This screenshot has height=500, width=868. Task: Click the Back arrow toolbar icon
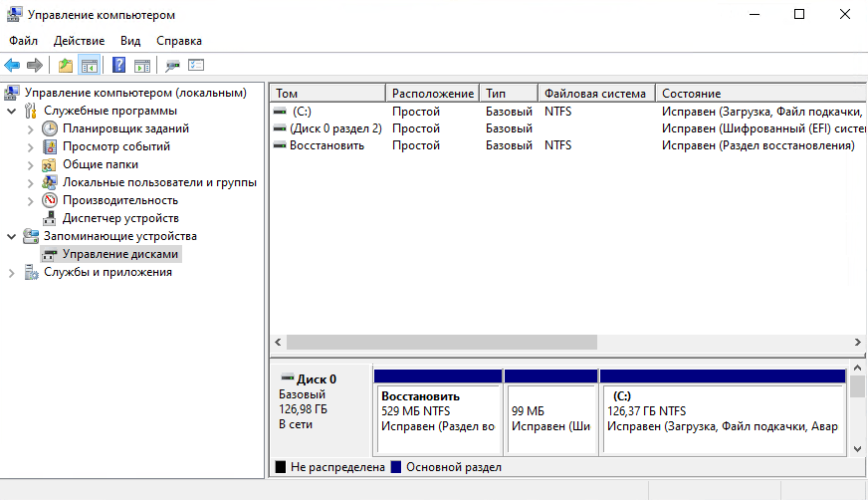[x=12, y=66]
